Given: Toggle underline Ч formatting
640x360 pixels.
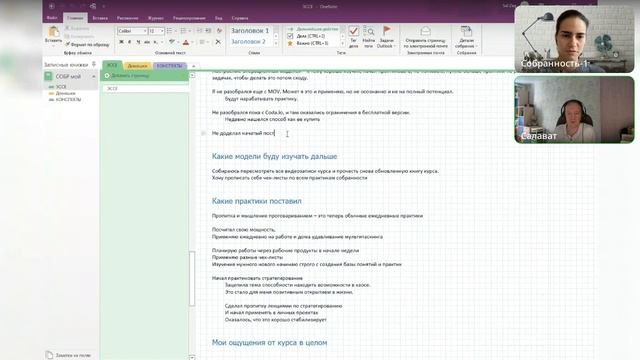Looking at the screenshot, I should 138,42.
